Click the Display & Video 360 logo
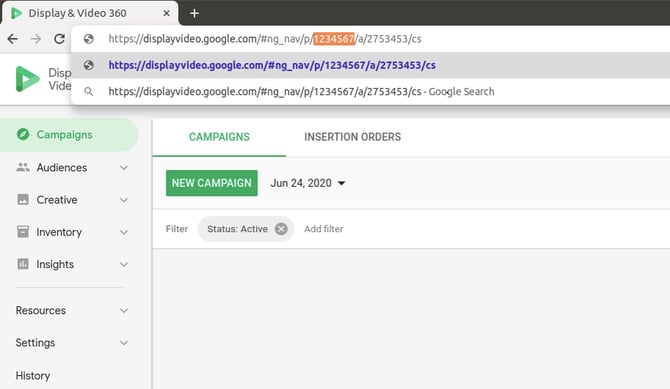 [x=27, y=79]
